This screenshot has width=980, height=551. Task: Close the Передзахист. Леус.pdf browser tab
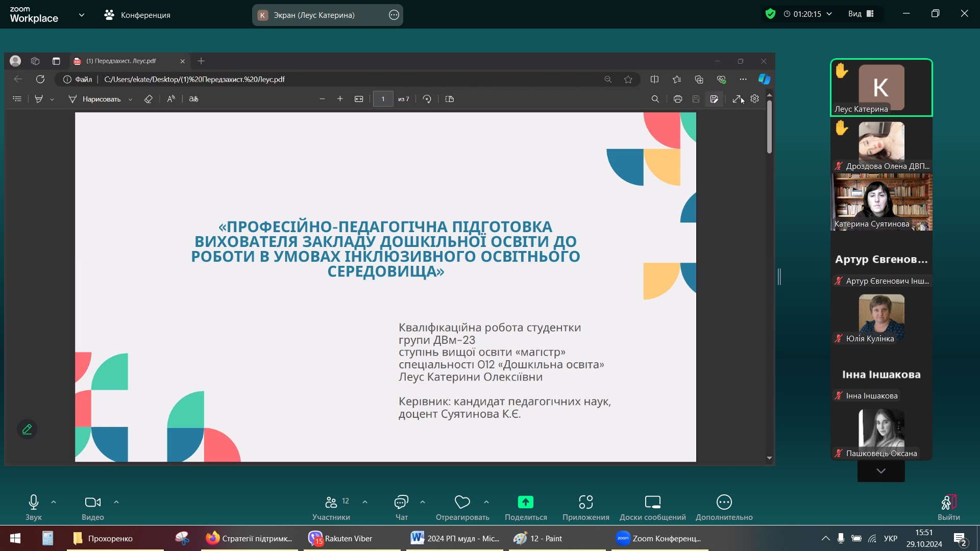coord(182,61)
